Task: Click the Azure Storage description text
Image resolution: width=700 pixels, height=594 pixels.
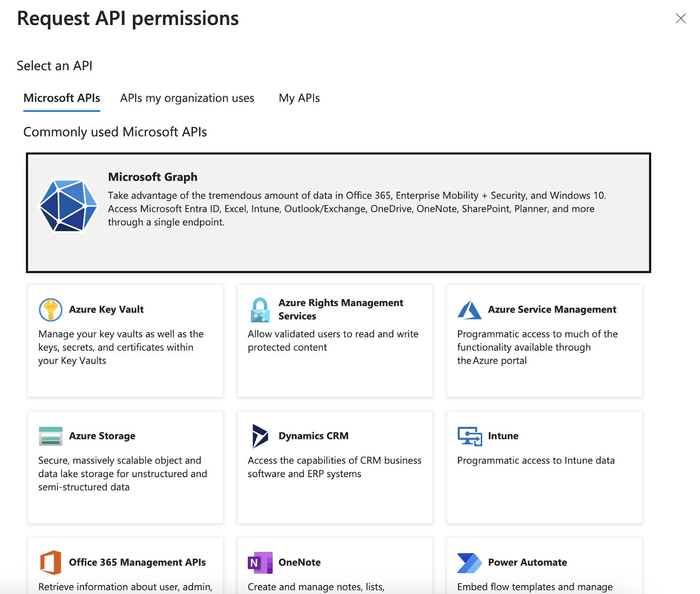Action: 122,474
